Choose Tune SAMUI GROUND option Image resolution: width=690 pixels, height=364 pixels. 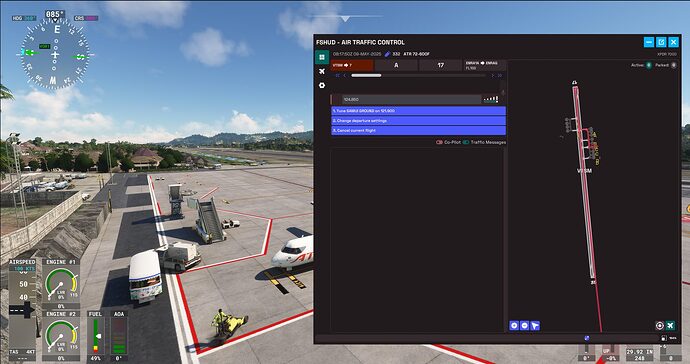coord(418,111)
